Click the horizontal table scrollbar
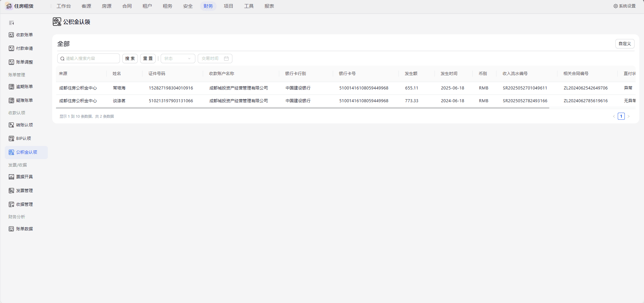644x303 pixels. (x=302, y=108)
